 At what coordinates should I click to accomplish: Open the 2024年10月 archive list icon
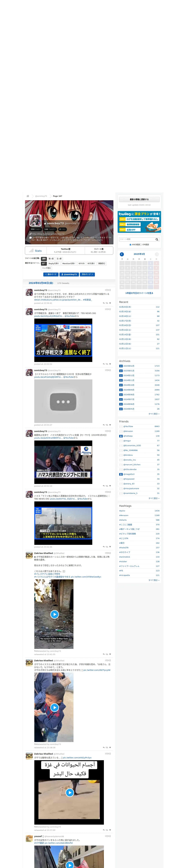click(121, 385)
